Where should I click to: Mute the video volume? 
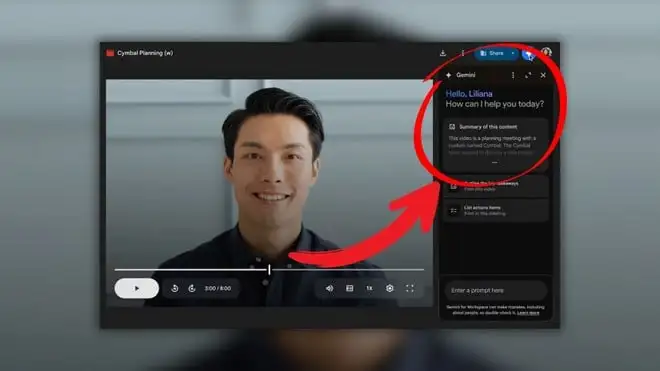point(330,288)
